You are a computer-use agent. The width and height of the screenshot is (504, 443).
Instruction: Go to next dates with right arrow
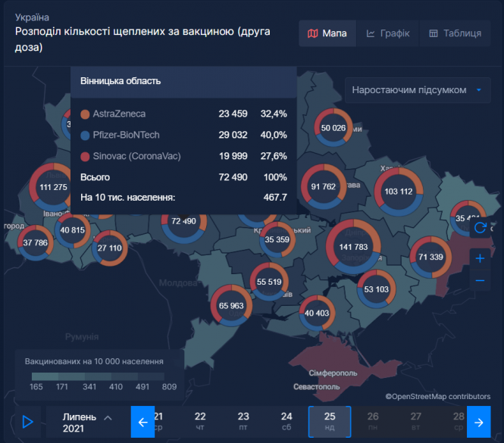479,422
